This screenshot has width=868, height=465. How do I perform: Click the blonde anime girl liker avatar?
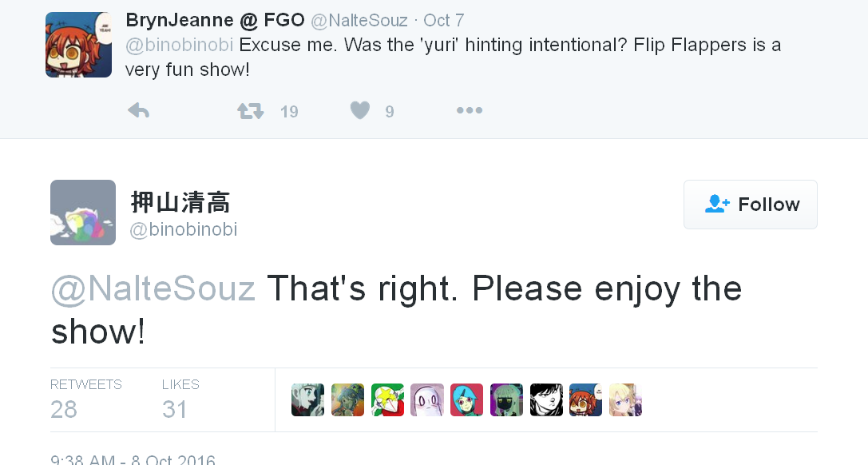[625, 400]
